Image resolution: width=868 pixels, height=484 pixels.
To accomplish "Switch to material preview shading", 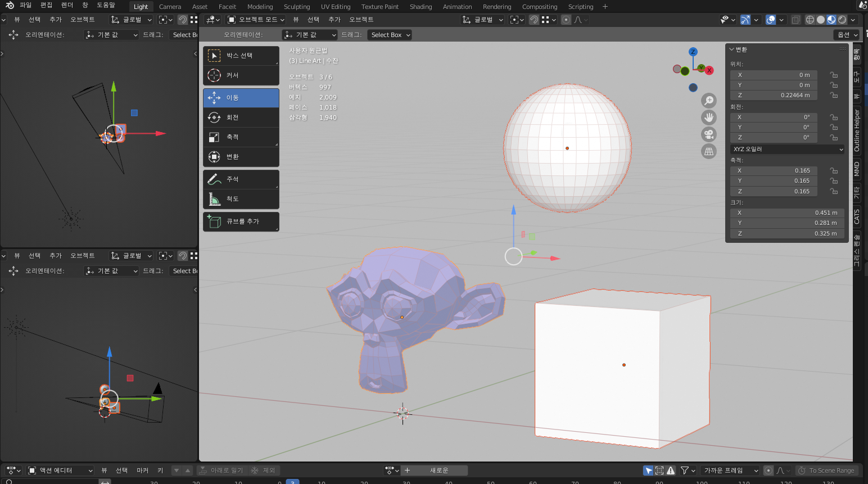I will [x=831, y=20].
